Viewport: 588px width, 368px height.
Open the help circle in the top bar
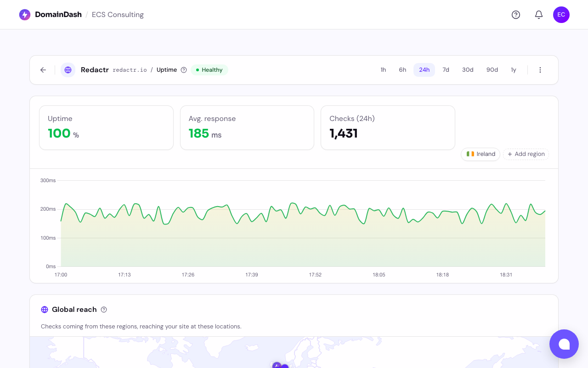click(516, 15)
